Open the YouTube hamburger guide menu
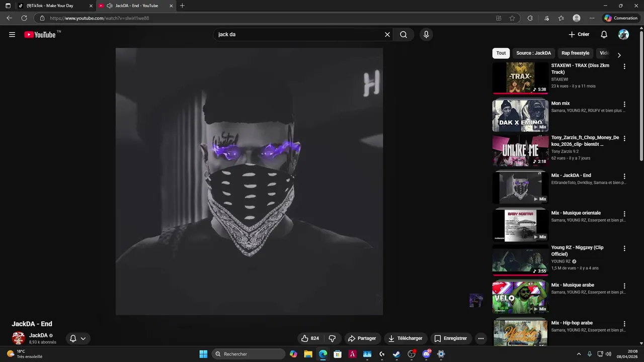Screen dimensions: 644x362 (x=12, y=35)
